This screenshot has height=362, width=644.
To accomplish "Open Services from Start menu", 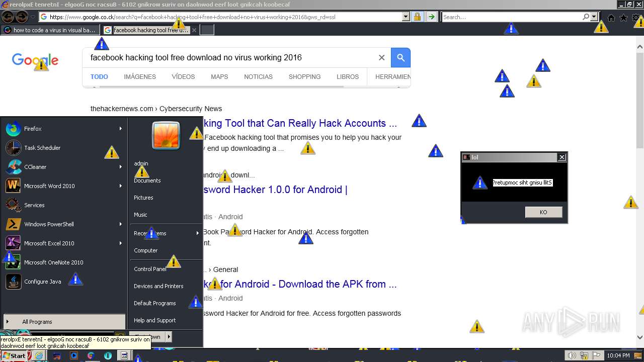I will coord(63,205).
